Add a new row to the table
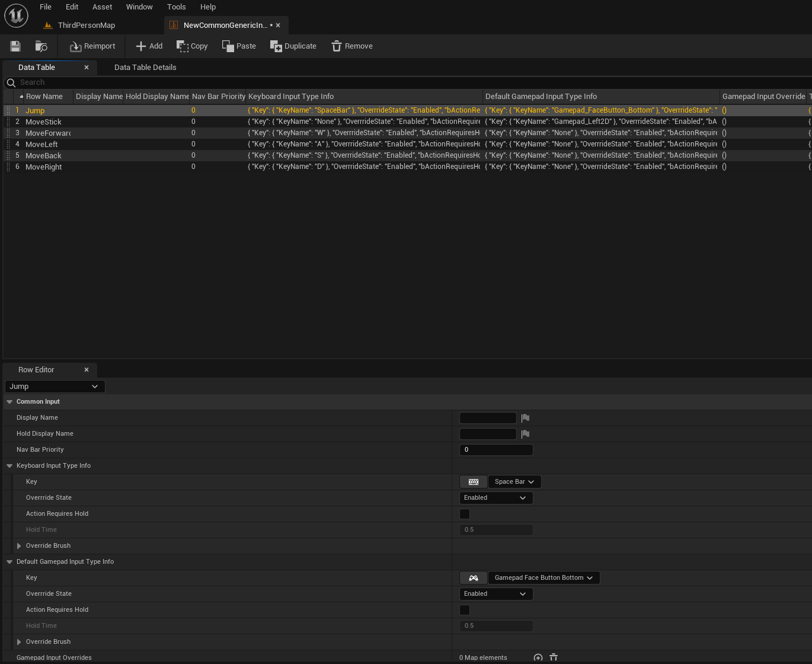This screenshot has width=812, height=664. [148, 46]
